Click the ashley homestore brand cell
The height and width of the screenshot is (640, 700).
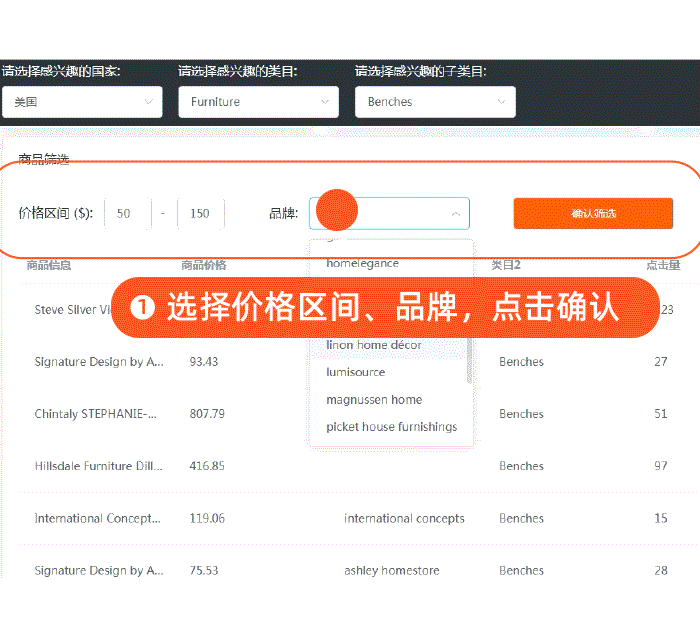point(392,571)
